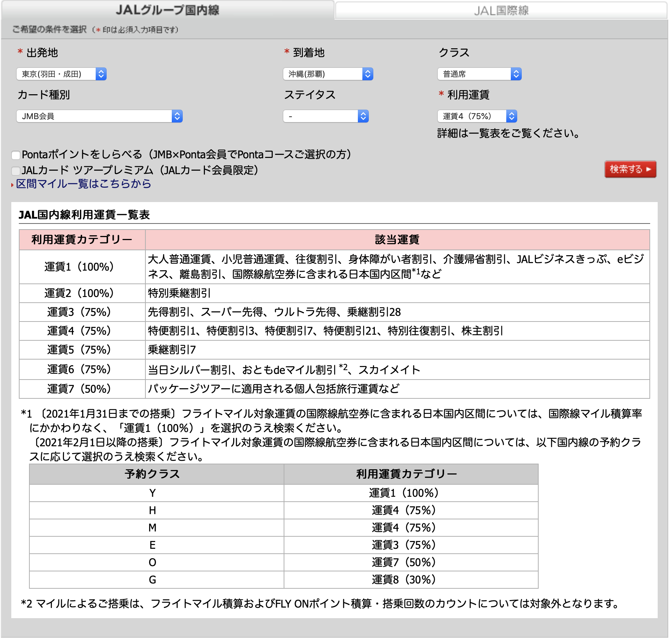The image size is (672, 640).
Task: Click the 運賃2 (100%) category cell
Action: click(x=82, y=293)
